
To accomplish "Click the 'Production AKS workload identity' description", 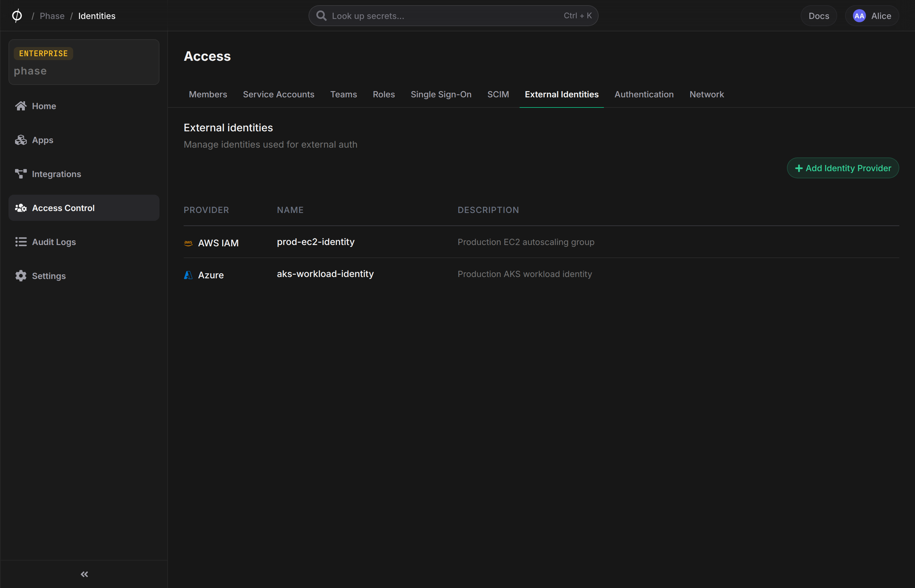I will coord(525,274).
